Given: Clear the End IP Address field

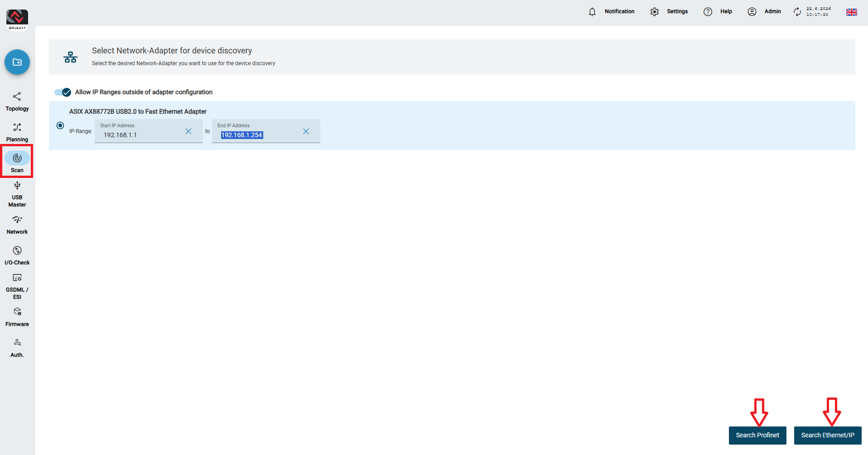Looking at the screenshot, I should (x=306, y=131).
